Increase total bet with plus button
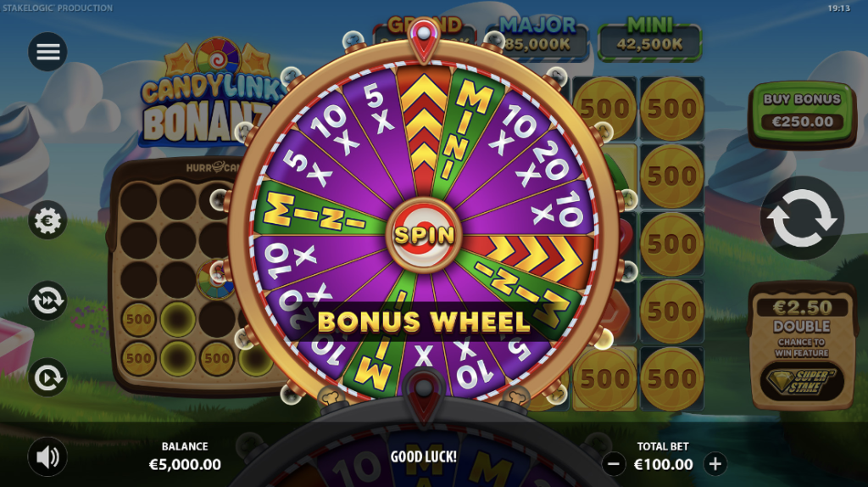 pyautogui.click(x=715, y=464)
